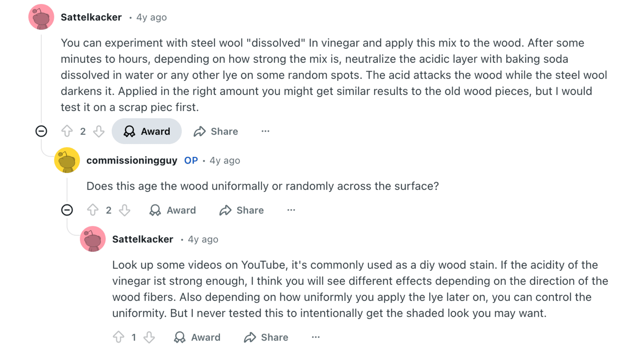Open the overflow menu on the bottom reply
644x362 pixels.
315,337
